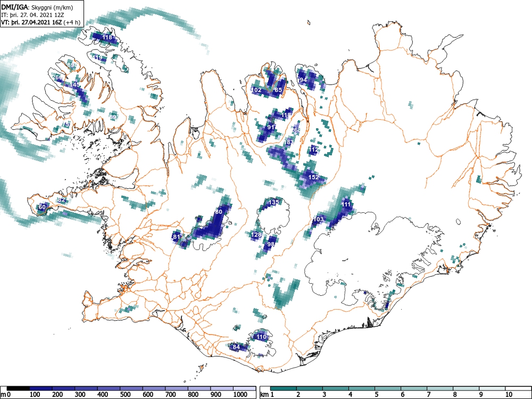Click the 7 label on the kilometre scale
532x399 pixels.
click(427, 395)
